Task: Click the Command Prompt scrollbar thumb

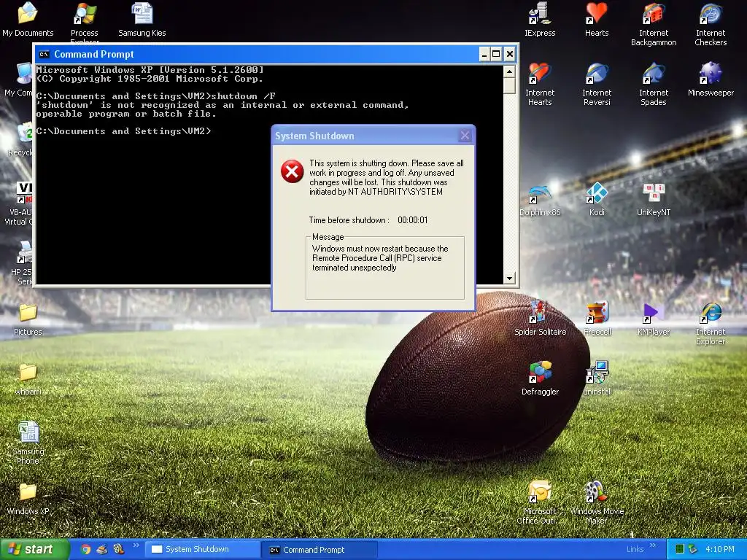Action: pyautogui.click(x=509, y=86)
